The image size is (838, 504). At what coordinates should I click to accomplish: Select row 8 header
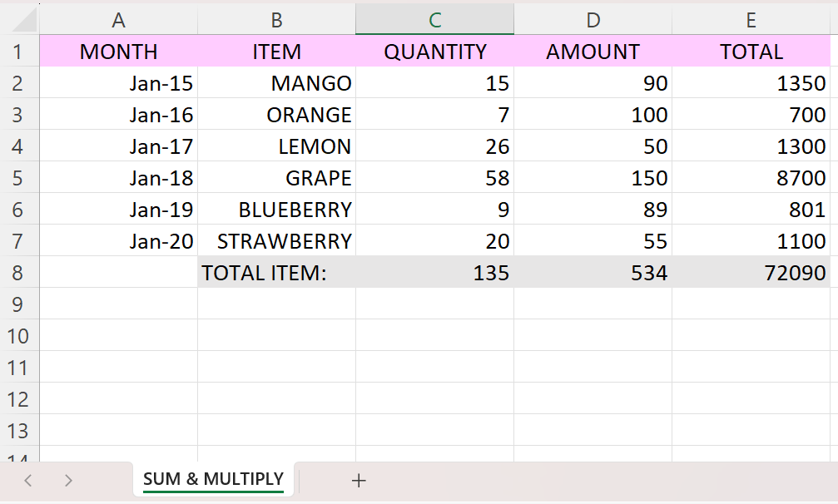pyautogui.click(x=19, y=273)
